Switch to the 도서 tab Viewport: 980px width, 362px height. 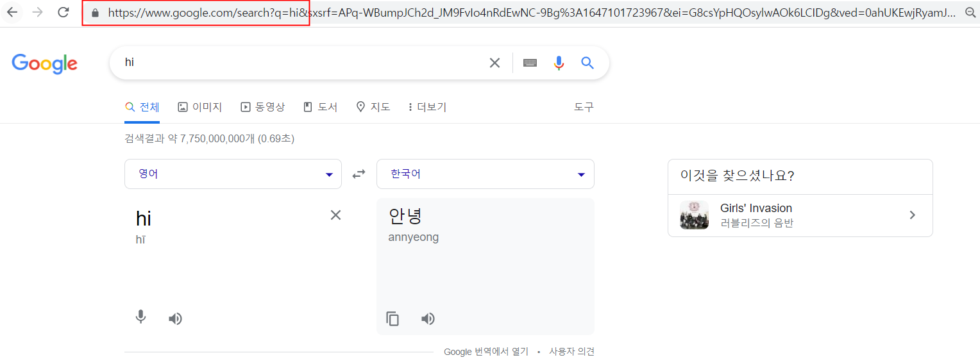pyautogui.click(x=320, y=107)
